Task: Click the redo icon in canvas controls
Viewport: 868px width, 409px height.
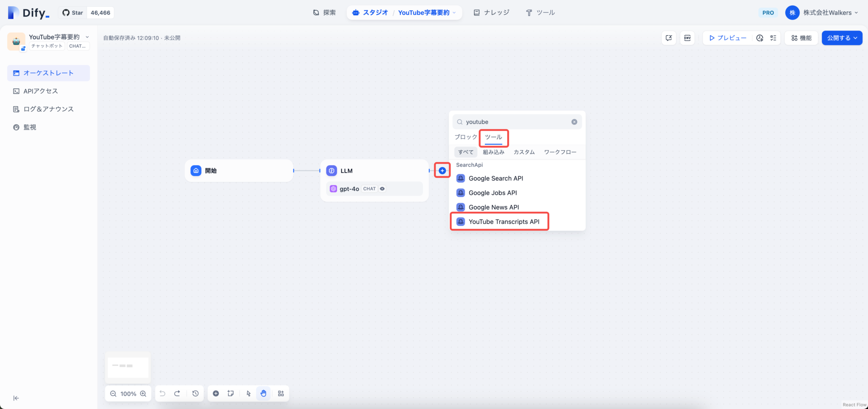Action: click(x=178, y=393)
